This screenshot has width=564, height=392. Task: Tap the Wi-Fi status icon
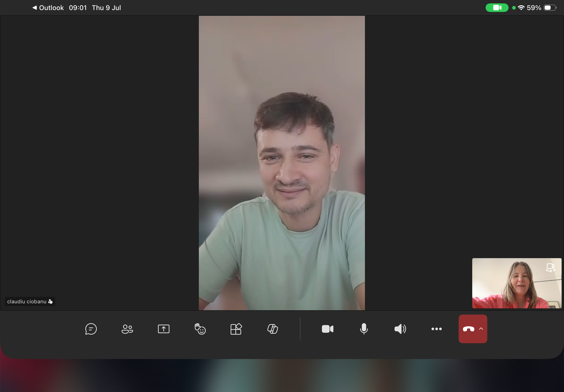(x=521, y=8)
